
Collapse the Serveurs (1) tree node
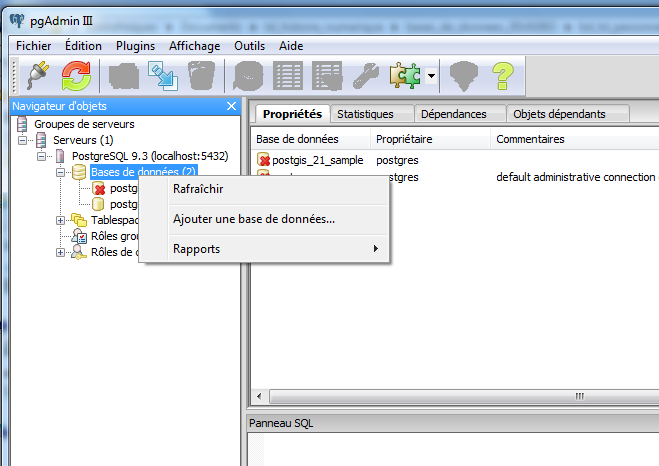[22, 140]
